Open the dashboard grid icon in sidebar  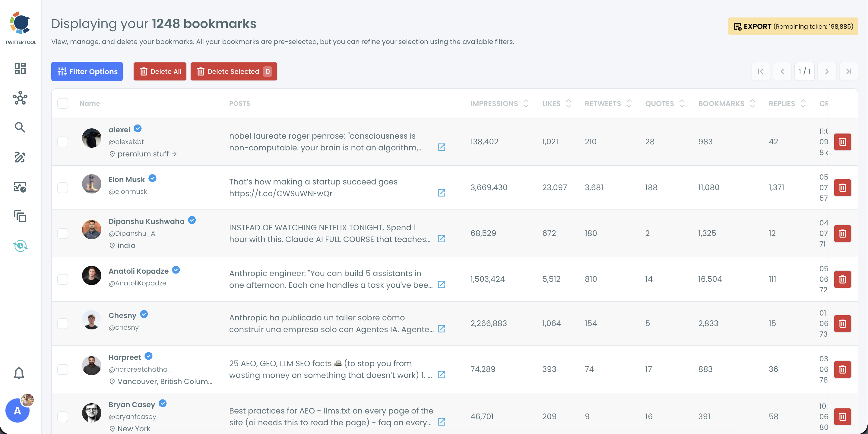coord(20,68)
